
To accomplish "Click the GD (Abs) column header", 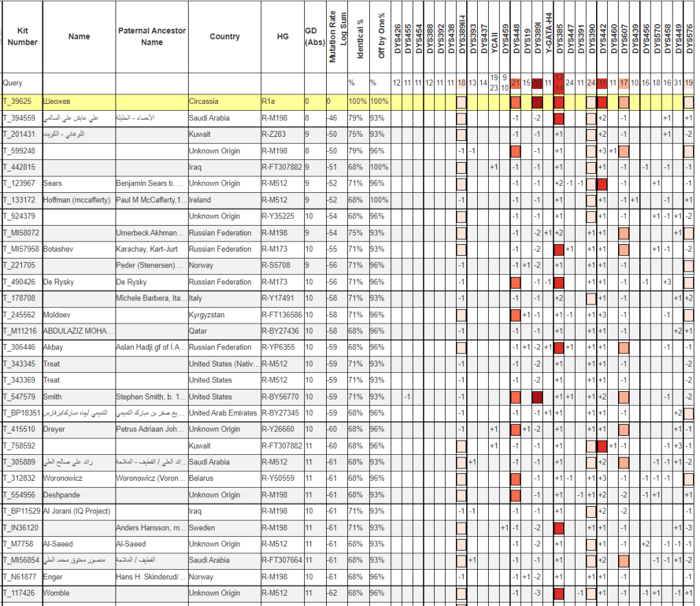I will point(314,37).
